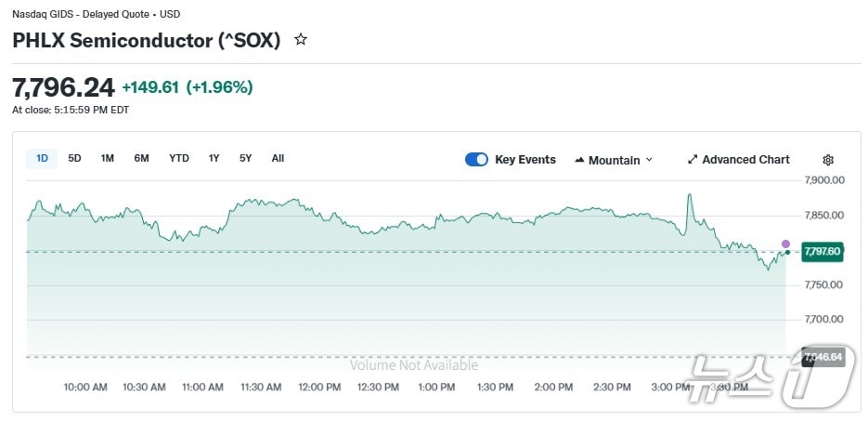Screen dimensions: 868x421
Task: Show the YTD chart range
Action: pos(179,158)
